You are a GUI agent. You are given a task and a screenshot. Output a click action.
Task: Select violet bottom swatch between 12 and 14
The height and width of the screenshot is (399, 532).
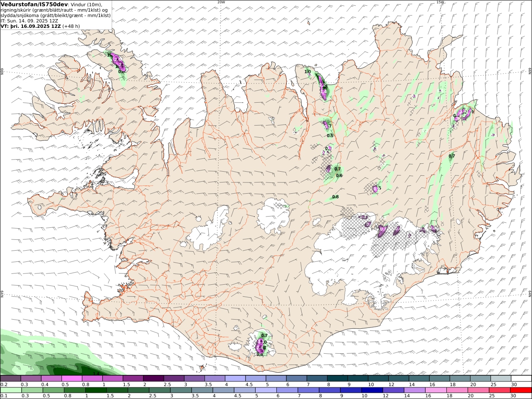click(393, 390)
